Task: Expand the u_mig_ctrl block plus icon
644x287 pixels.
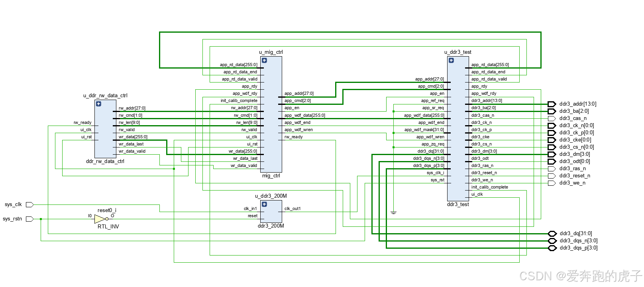Action: [264, 61]
